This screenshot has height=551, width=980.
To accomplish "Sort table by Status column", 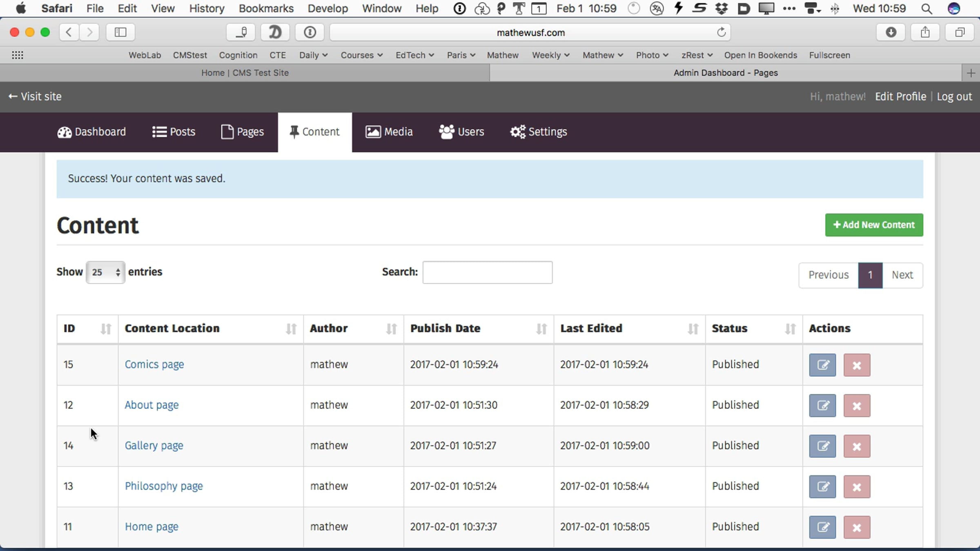I will (790, 329).
